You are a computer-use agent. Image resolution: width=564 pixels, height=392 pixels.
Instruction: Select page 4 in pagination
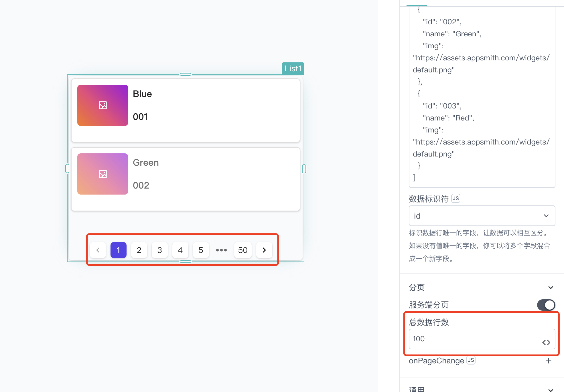coord(180,250)
